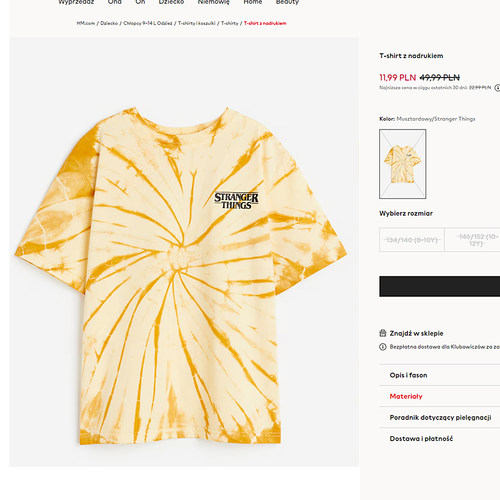Click the store icon beside Znajdź w sklepie

click(x=383, y=333)
